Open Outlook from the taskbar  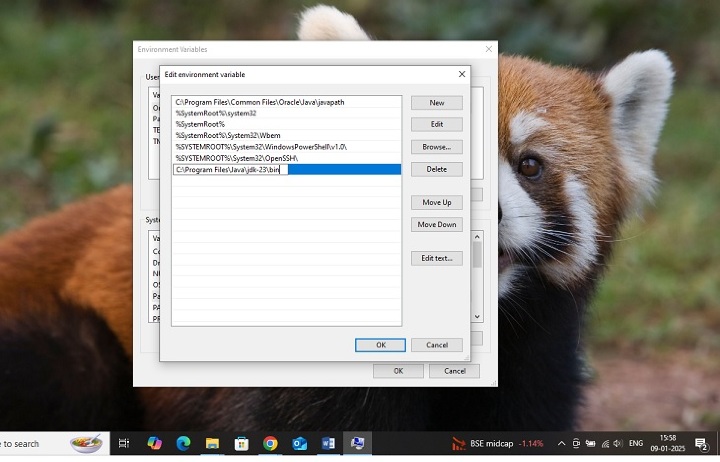[x=299, y=444]
